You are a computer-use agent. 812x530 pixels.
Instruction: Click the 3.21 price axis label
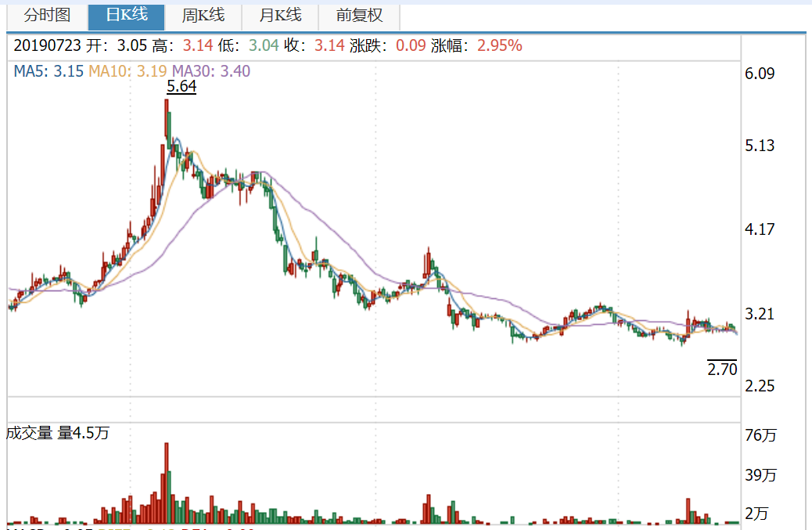click(760, 314)
